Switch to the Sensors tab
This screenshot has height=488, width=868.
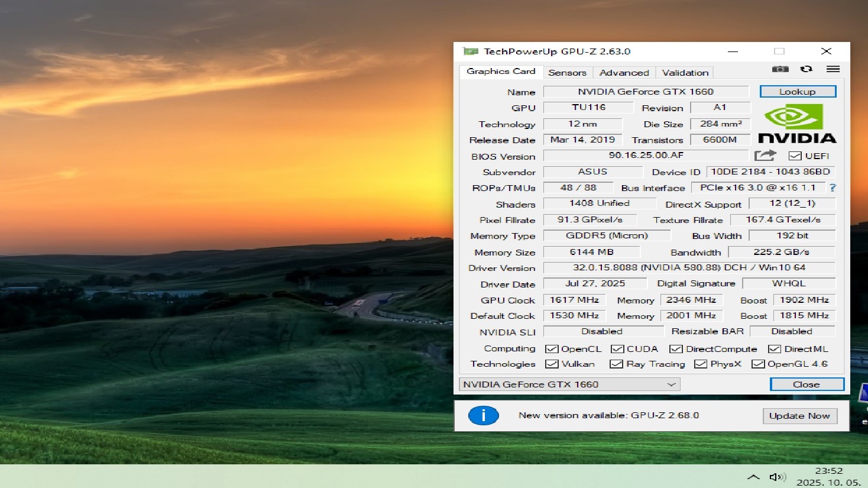point(567,73)
